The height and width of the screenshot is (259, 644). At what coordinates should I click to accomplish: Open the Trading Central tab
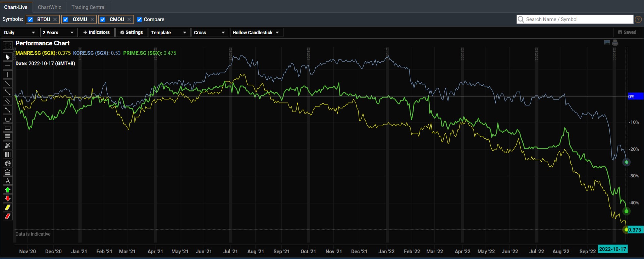[88, 7]
